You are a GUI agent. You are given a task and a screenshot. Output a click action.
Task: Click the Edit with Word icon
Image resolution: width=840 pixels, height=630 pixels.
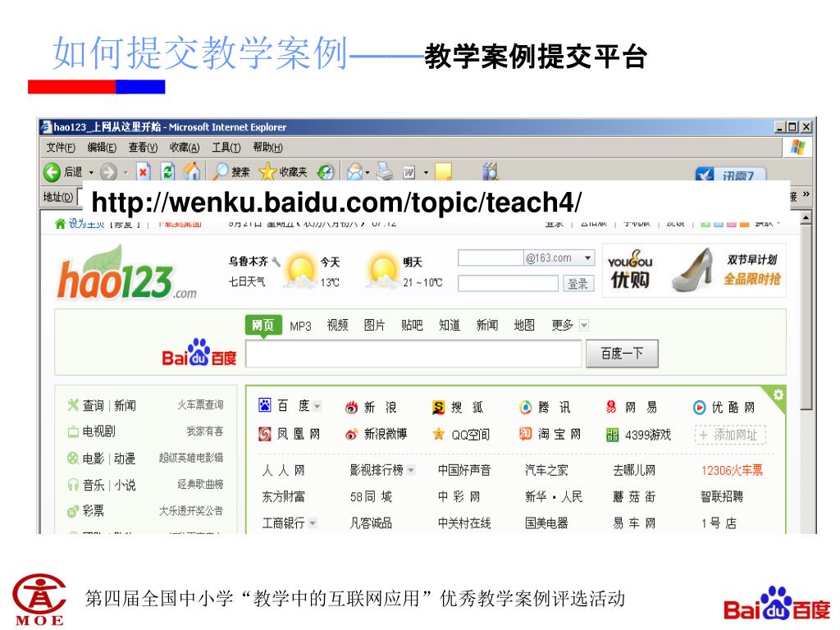click(409, 172)
